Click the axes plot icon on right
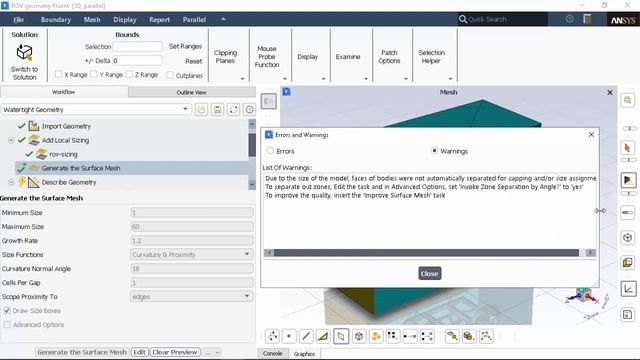 point(628,289)
